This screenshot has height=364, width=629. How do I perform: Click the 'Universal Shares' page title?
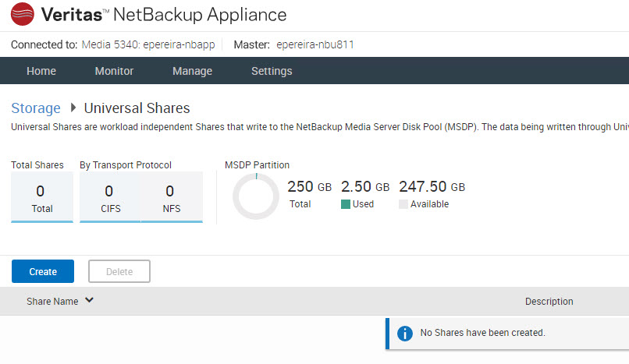pyautogui.click(x=137, y=108)
